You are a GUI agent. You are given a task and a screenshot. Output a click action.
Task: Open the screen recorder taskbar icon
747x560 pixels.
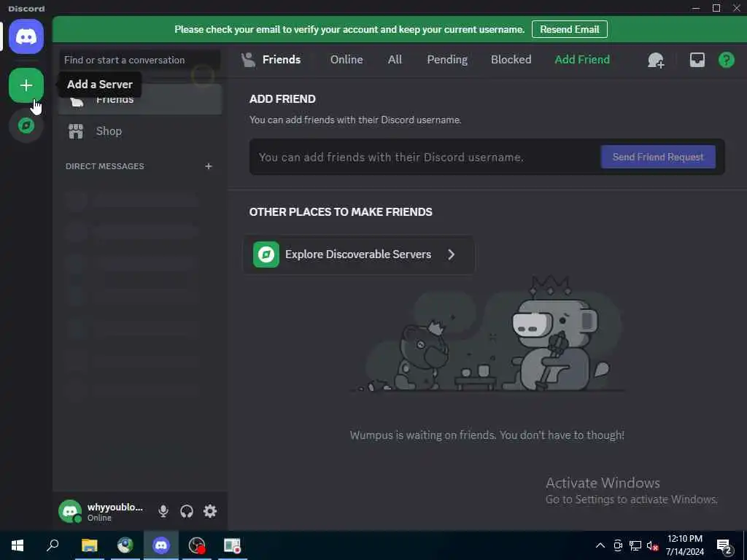pyautogui.click(x=197, y=545)
